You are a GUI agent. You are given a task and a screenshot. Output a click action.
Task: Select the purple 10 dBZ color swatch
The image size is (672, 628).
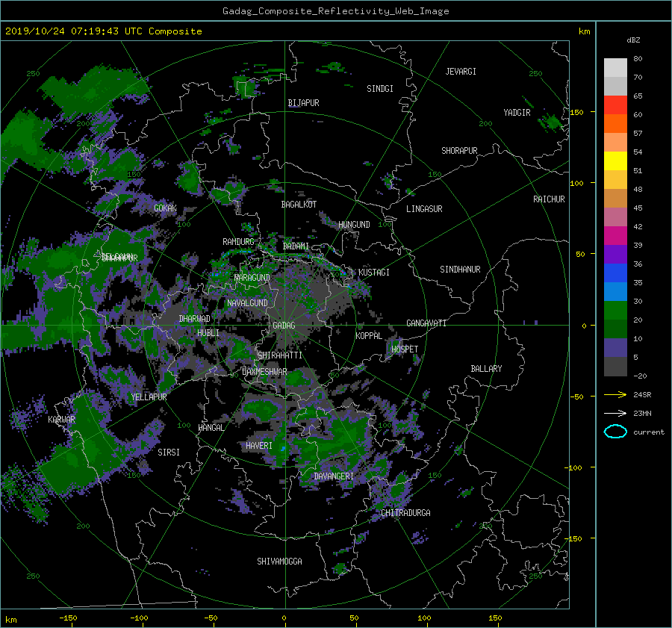click(x=615, y=347)
